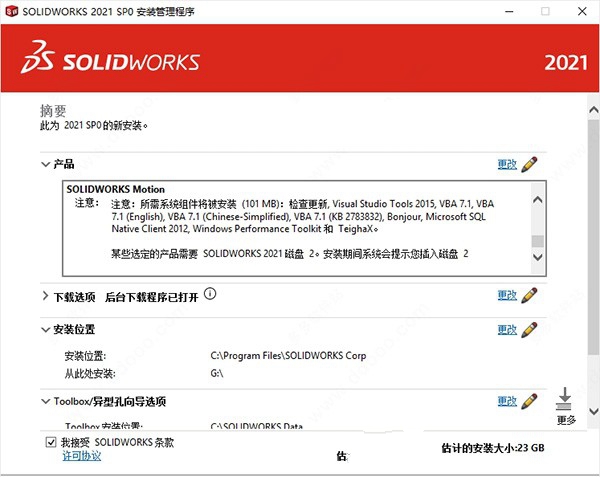Click the G:\ install source value

[217, 373]
